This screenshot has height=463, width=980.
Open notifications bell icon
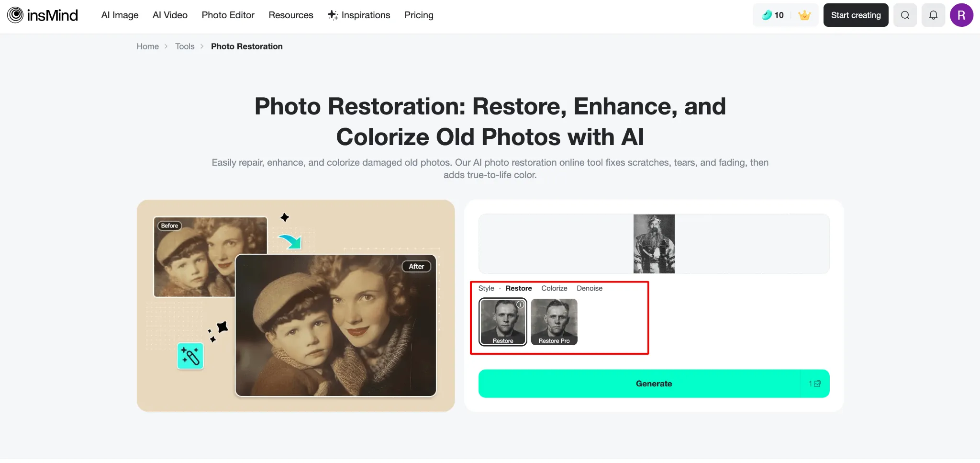[933, 15]
